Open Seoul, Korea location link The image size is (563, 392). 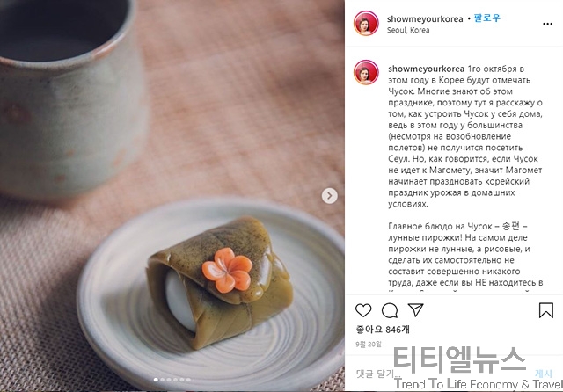pyautogui.click(x=408, y=30)
